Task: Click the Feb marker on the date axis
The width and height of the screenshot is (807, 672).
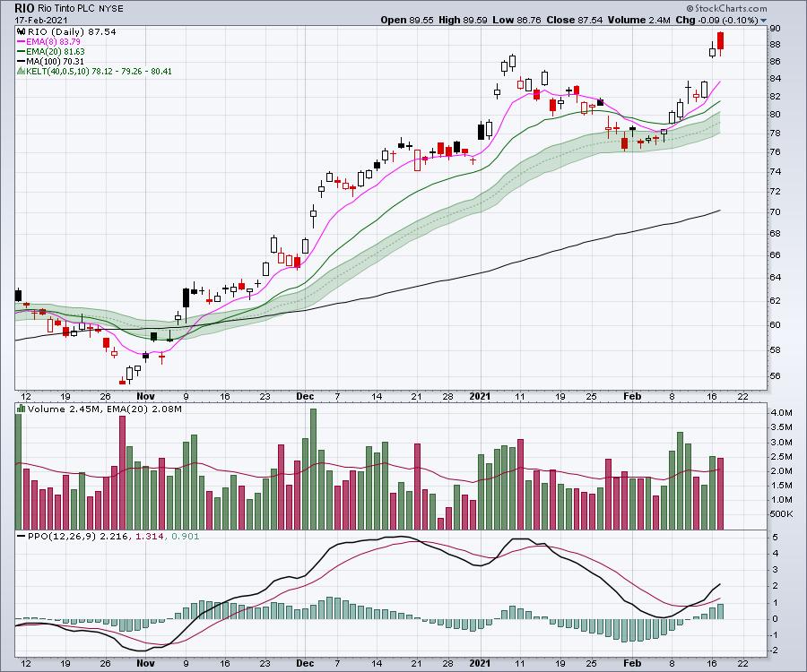Action: pos(633,395)
